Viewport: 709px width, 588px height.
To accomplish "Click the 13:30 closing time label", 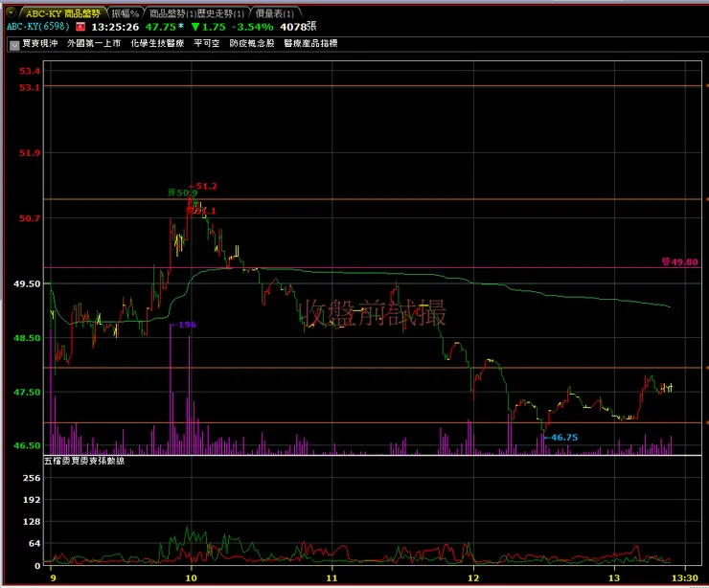I will (685, 577).
